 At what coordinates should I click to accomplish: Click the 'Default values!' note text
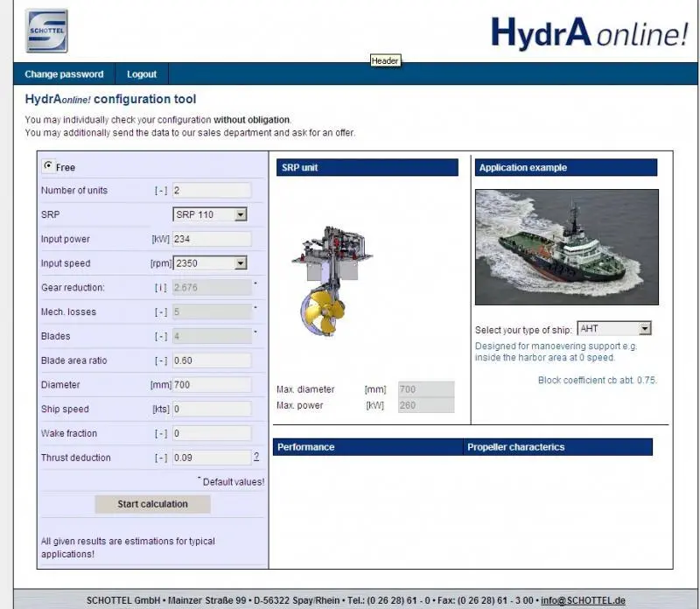coord(233,482)
